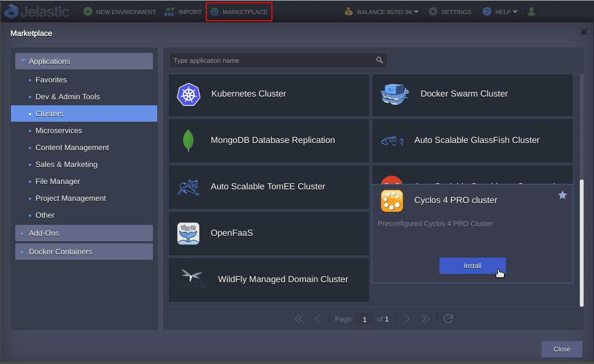
Task: Click the New Environment plus icon
Action: pos(88,12)
